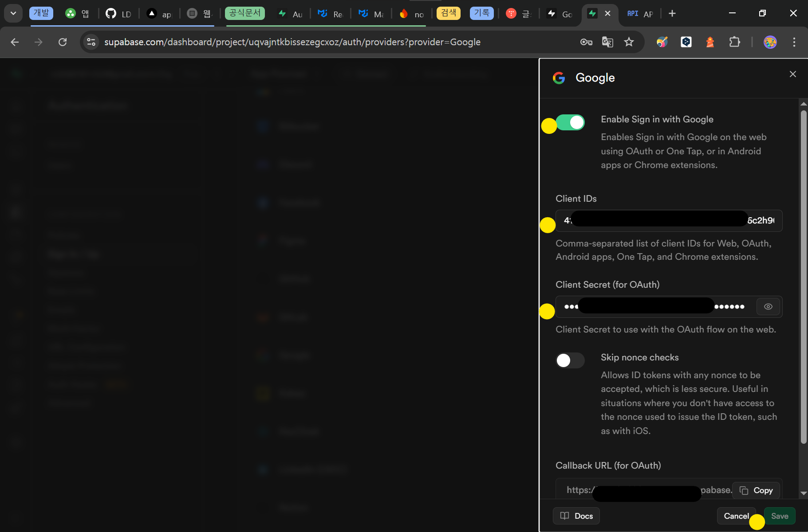This screenshot has height=532, width=808.
Task: Open the 검색 tab group
Action: 449,13
